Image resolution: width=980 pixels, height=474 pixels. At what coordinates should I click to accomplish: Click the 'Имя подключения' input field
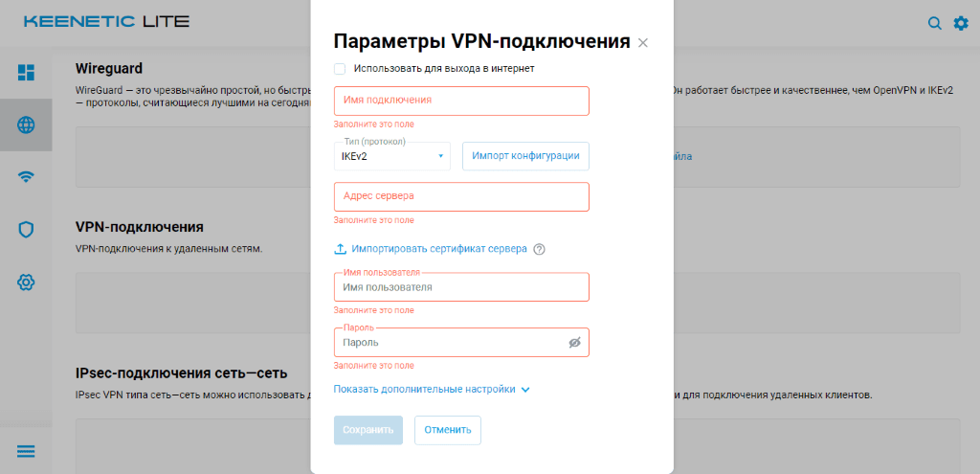point(460,101)
